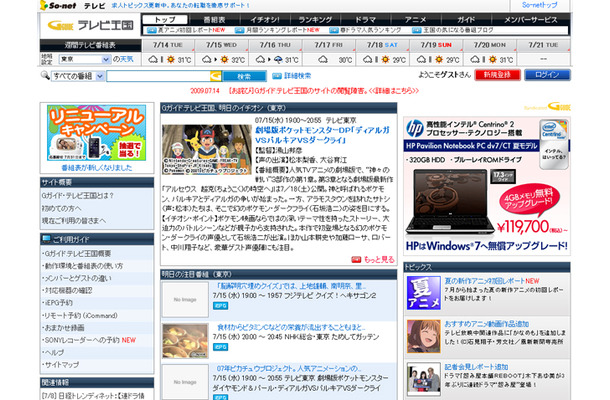Image resolution: width=610 pixels, height=400 pixels.
Task: Open the So-netトップ link
Action: pyautogui.click(x=540, y=5)
